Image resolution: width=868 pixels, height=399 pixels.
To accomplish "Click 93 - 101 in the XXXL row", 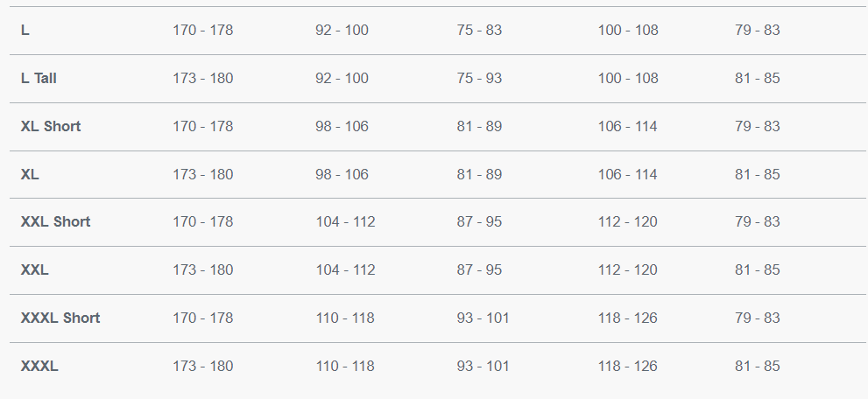I will (483, 366).
